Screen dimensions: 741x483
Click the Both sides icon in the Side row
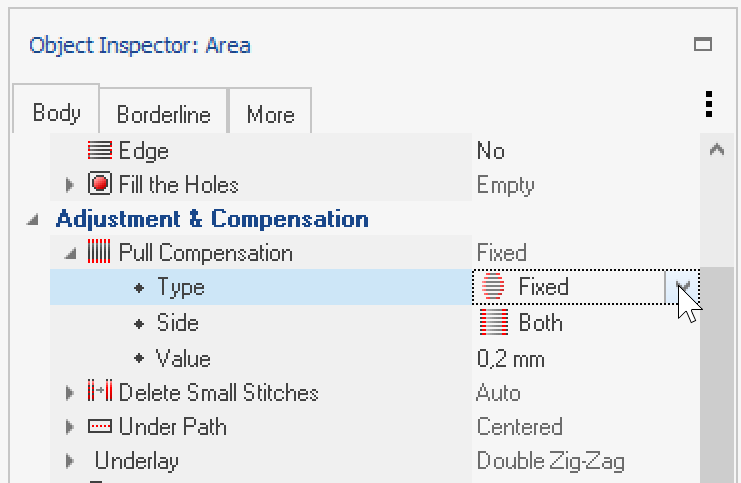tap(494, 322)
